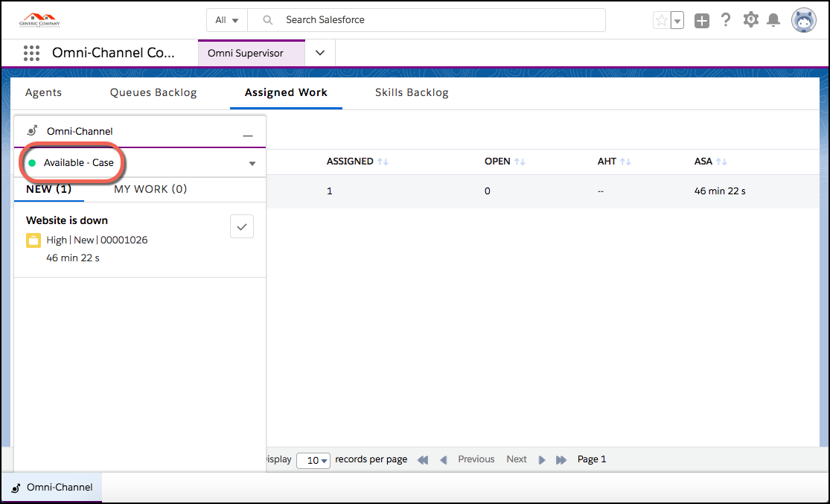Click the next page arrow icon

(x=541, y=459)
